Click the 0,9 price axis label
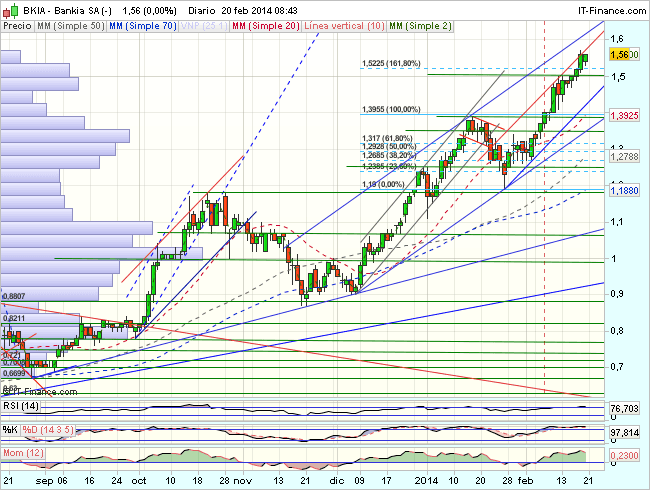The image size is (650, 490). pos(616,294)
